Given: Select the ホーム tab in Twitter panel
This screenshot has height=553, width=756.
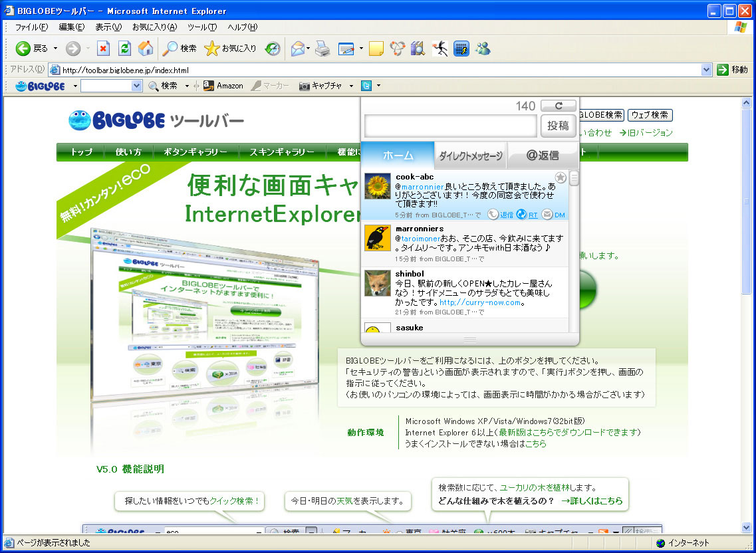Looking at the screenshot, I should [x=398, y=156].
